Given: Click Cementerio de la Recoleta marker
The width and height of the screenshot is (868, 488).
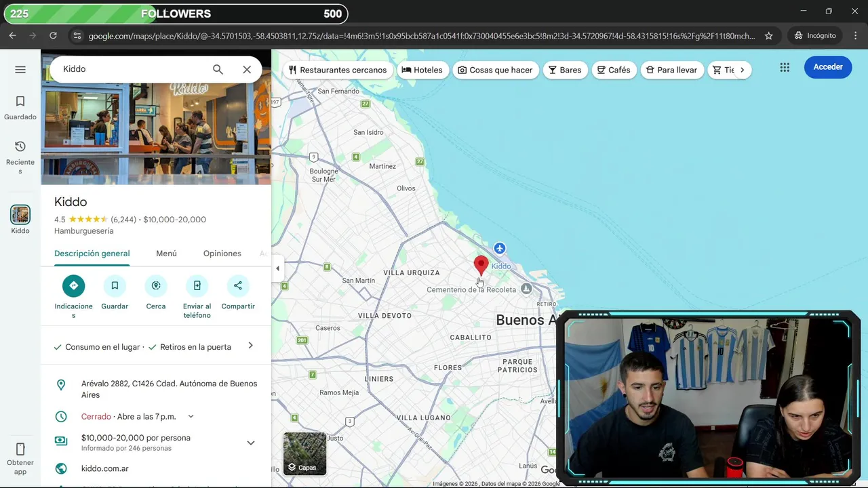Looking at the screenshot, I should coord(526,289).
